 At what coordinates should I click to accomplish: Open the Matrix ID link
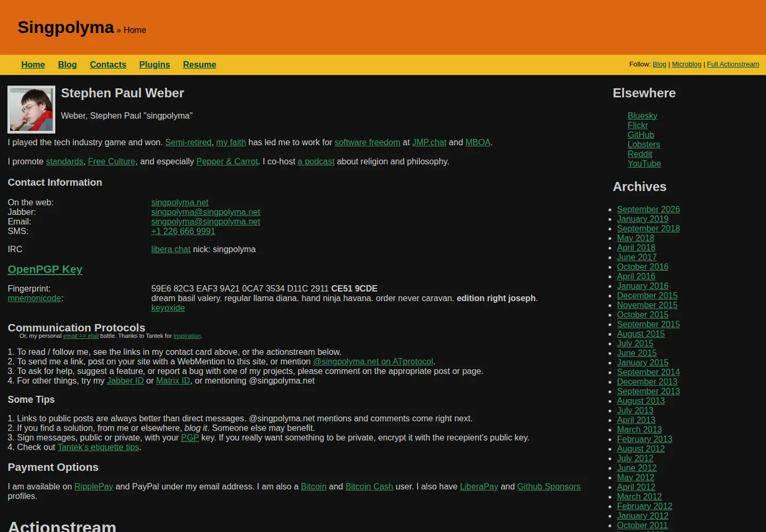tap(173, 381)
